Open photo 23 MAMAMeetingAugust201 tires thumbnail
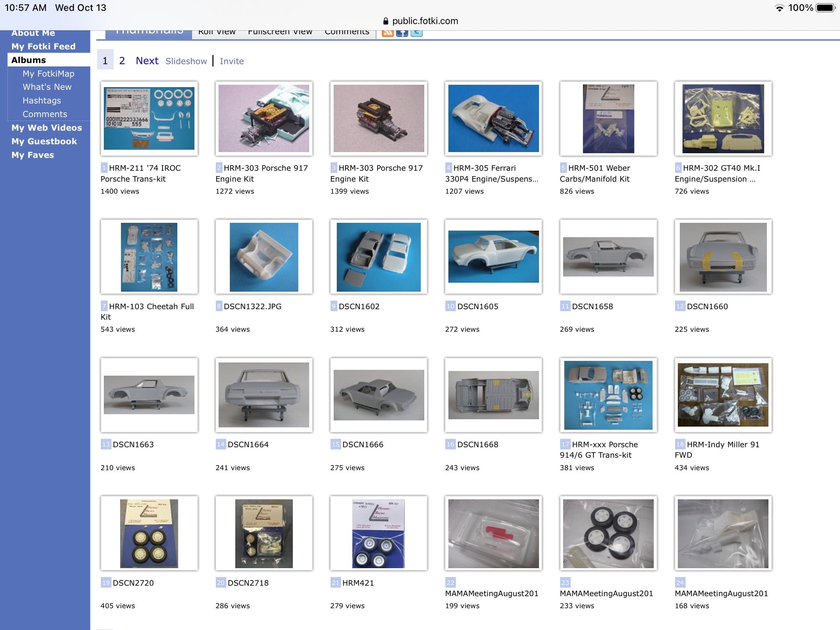Image resolution: width=840 pixels, height=630 pixels. (x=608, y=533)
